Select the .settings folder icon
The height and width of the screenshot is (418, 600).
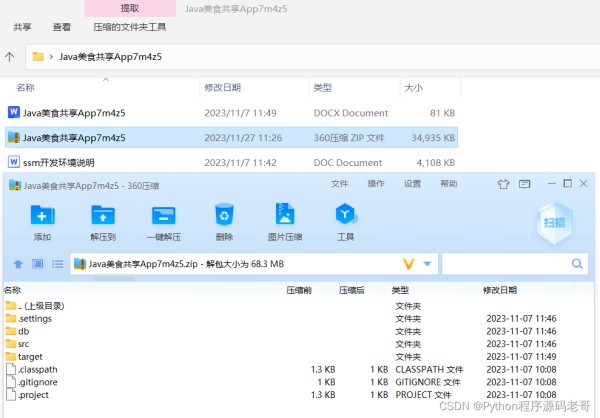pyautogui.click(x=11, y=318)
